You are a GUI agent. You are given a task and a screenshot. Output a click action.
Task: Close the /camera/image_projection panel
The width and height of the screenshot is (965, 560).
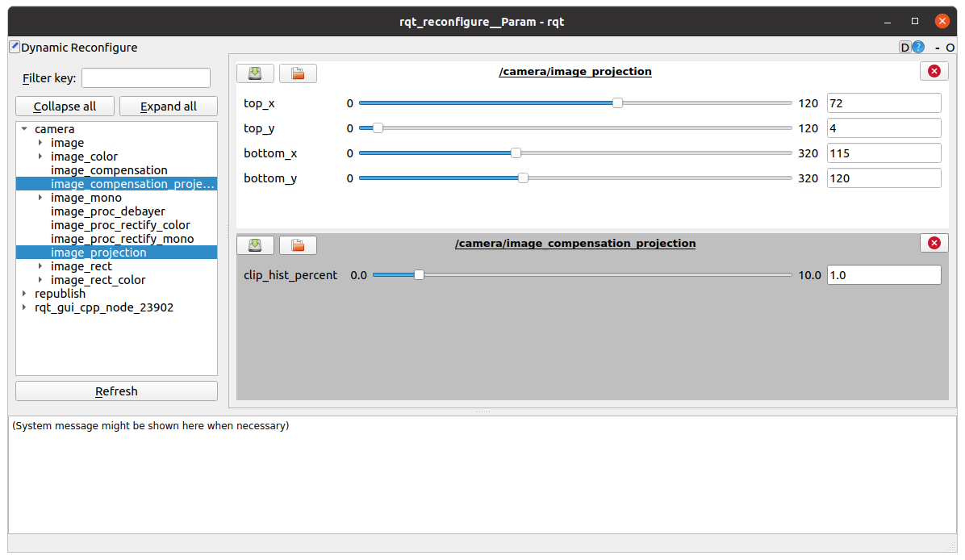[934, 71]
